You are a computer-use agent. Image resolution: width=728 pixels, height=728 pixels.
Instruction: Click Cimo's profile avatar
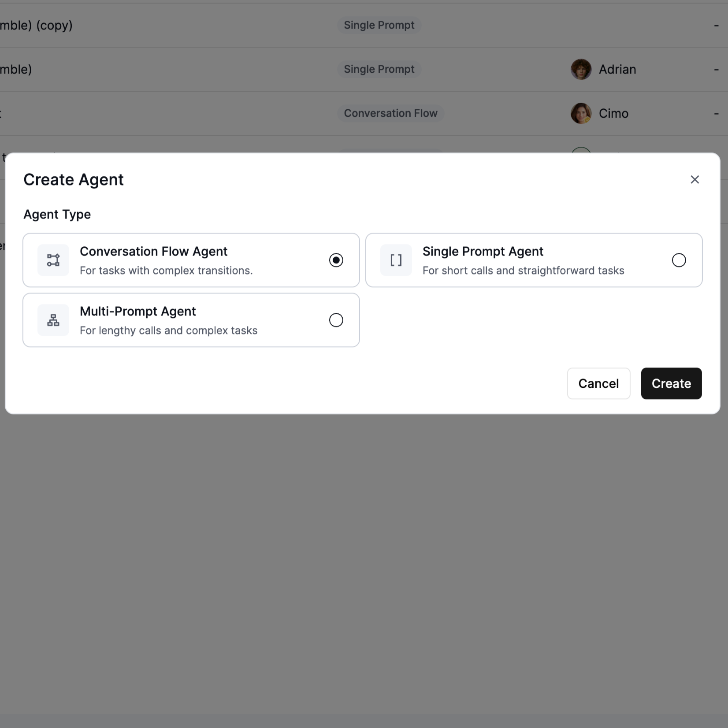581,113
